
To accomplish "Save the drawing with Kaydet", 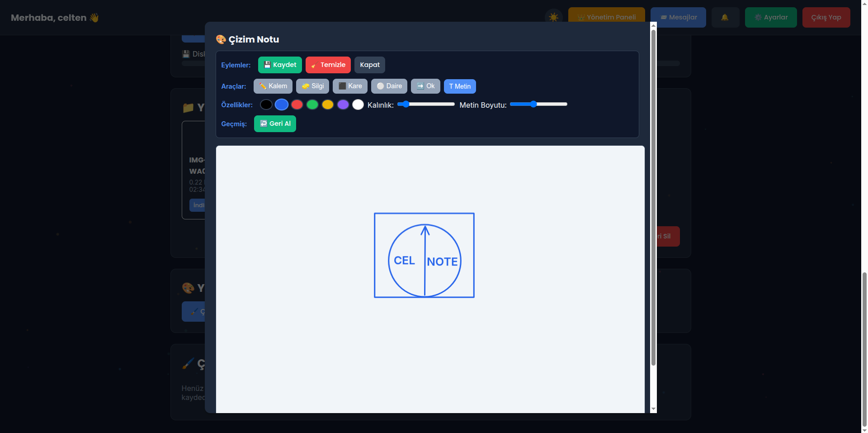I will coord(280,65).
